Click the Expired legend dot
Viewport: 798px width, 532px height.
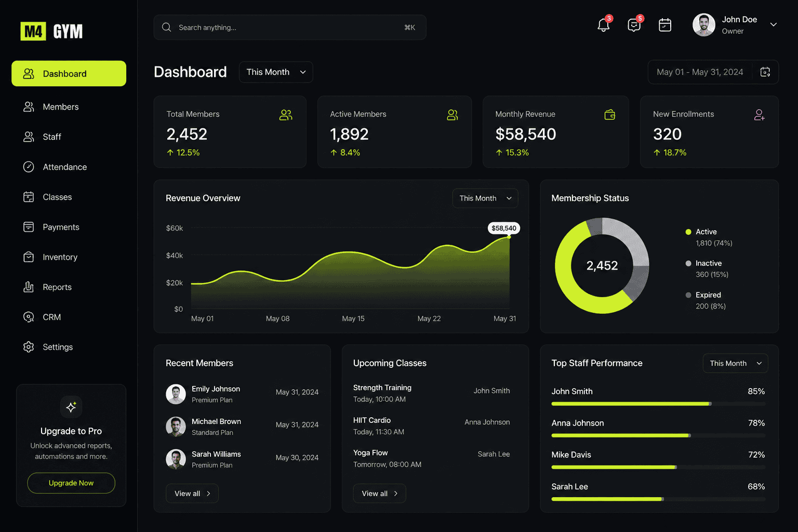tap(688, 295)
